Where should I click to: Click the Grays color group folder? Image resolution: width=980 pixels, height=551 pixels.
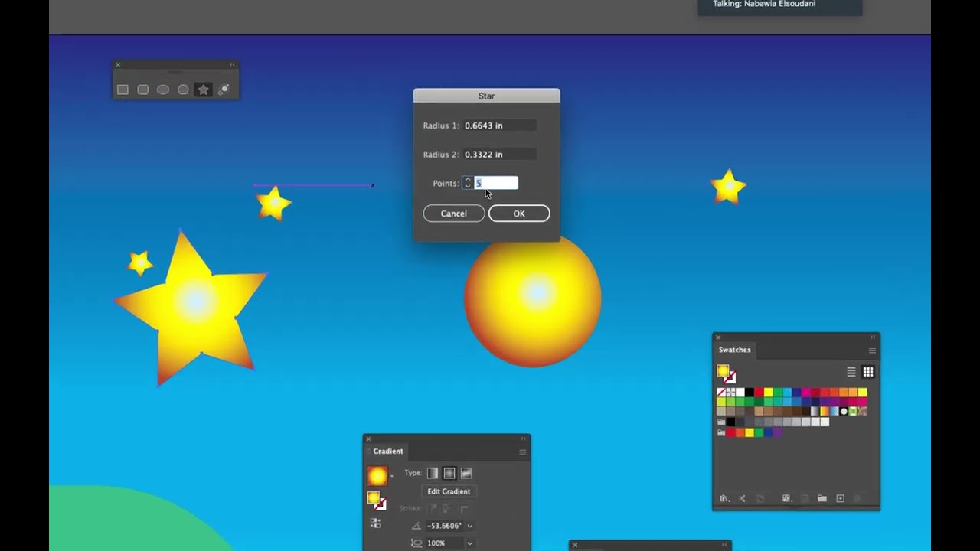coord(721,422)
